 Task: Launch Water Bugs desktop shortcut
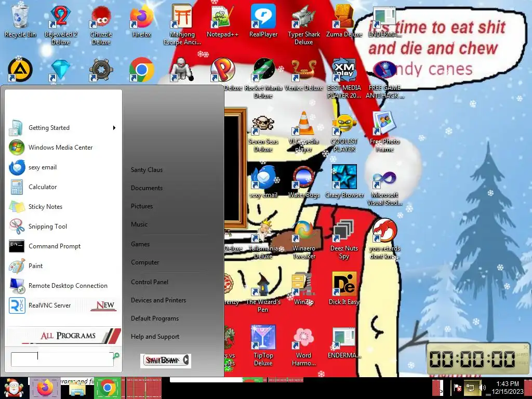tap(303, 181)
